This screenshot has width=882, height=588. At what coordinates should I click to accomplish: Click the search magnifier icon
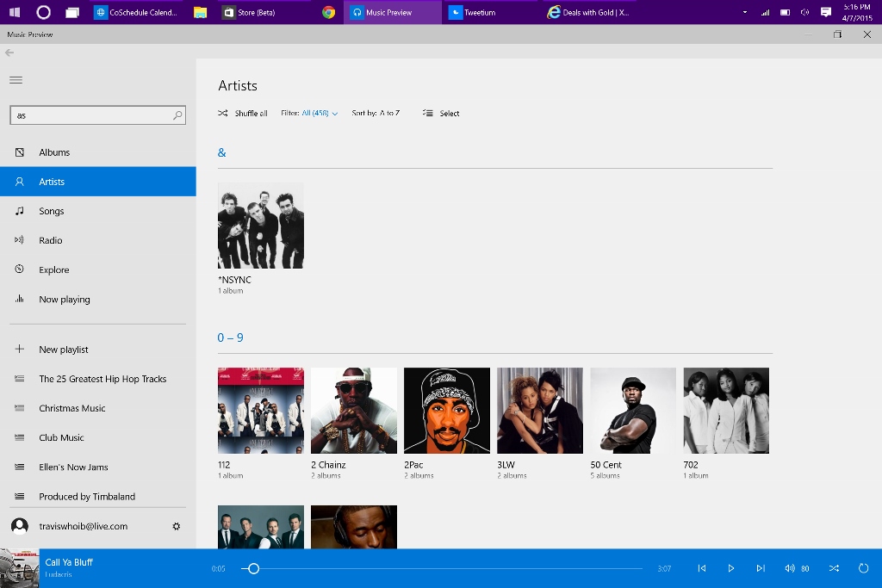[x=177, y=115]
